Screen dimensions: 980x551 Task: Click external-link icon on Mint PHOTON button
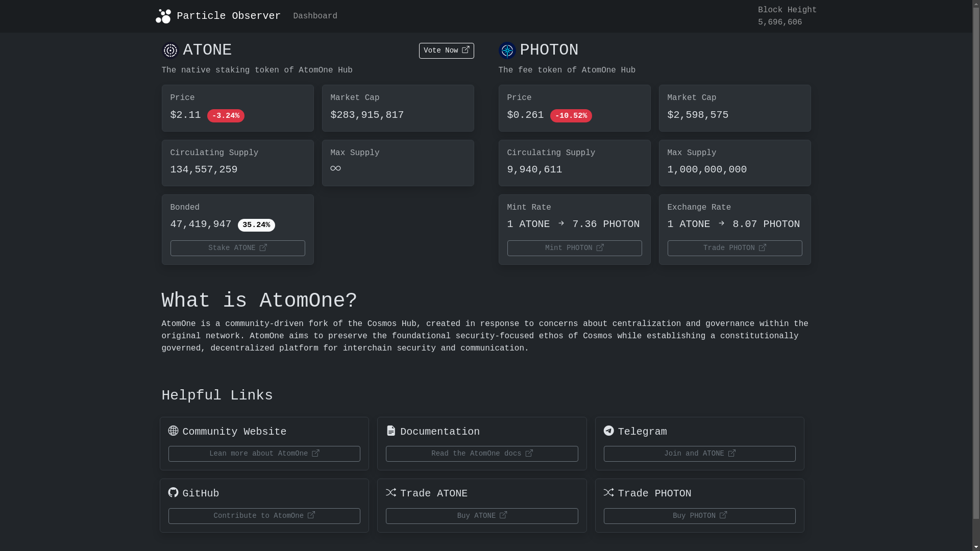(600, 247)
